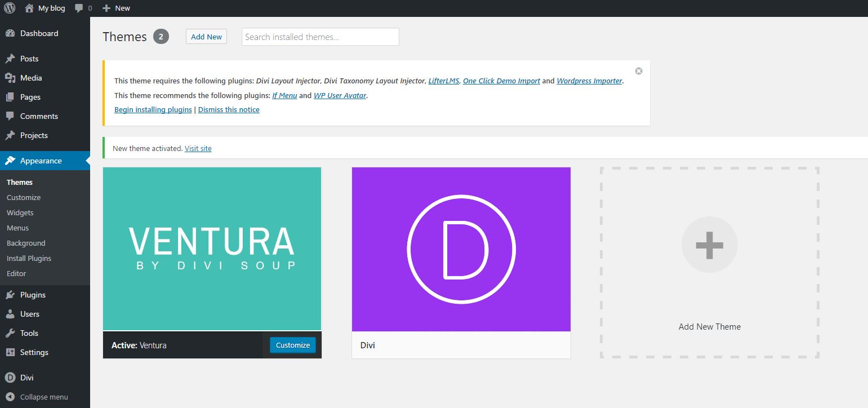The width and height of the screenshot is (868, 408).
Task: Click the Media icon in sidebar
Action: tap(10, 78)
